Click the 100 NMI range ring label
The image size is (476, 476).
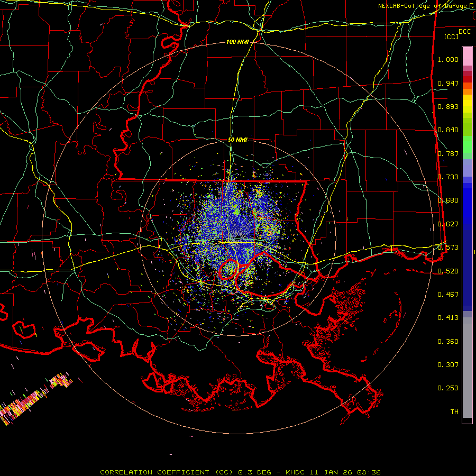click(x=237, y=42)
